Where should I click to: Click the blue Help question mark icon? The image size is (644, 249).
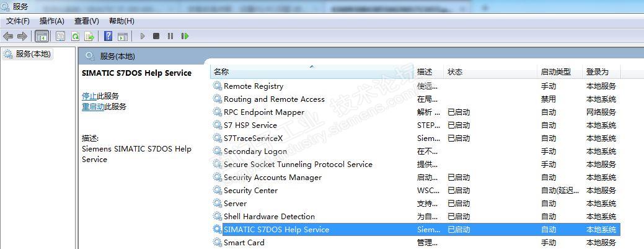[108, 37]
